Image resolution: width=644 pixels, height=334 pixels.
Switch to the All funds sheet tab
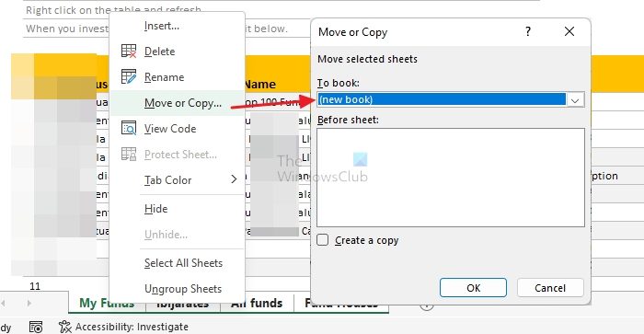[x=257, y=304]
